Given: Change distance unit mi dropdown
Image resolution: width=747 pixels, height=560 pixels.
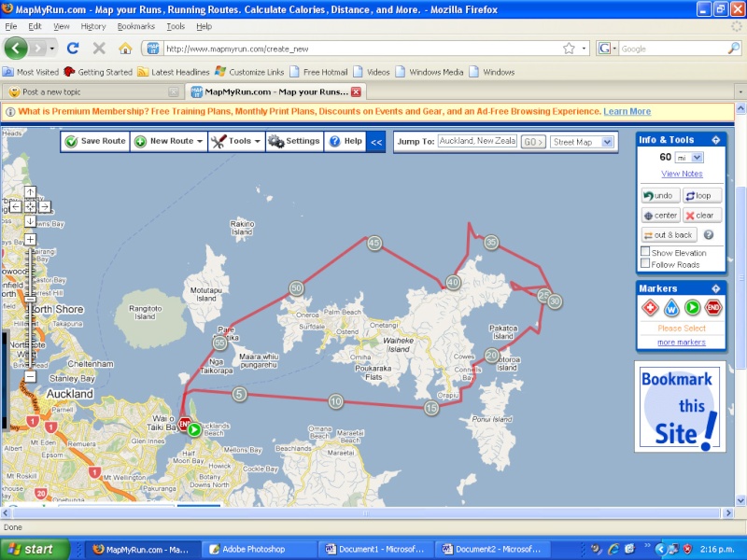Looking at the screenshot, I should tap(689, 158).
